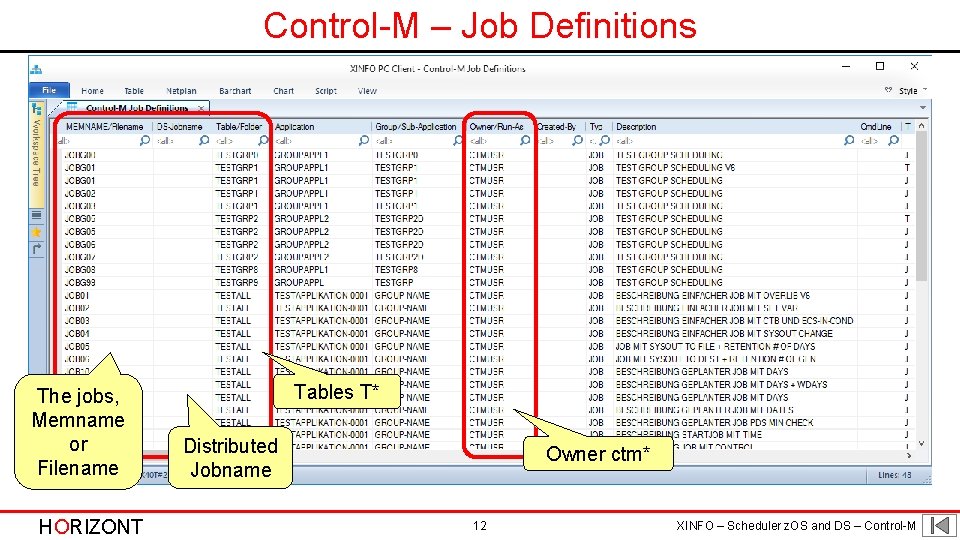The height and width of the screenshot is (540, 960).
Task: Click the XINFO application icon in title bar
Action: (x=37, y=69)
